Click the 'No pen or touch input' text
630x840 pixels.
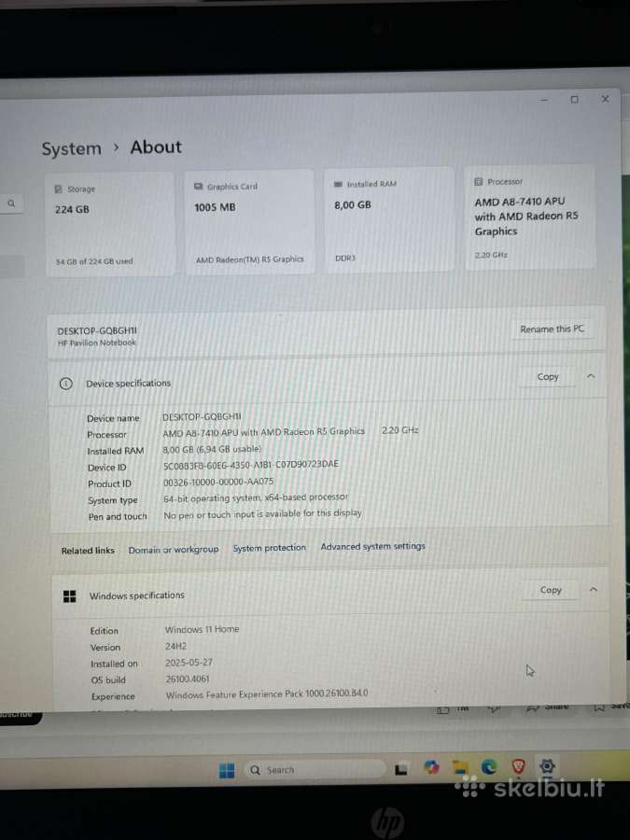click(x=262, y=513)
